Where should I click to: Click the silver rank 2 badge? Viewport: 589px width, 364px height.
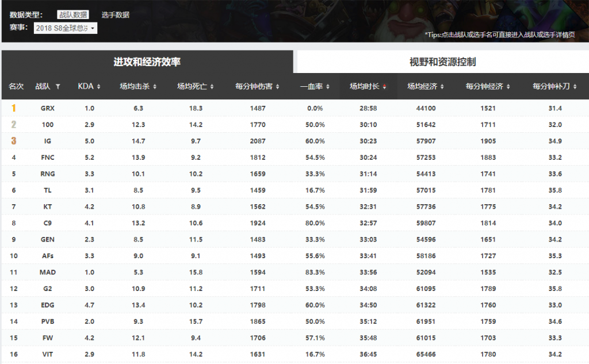pos(14,125)
